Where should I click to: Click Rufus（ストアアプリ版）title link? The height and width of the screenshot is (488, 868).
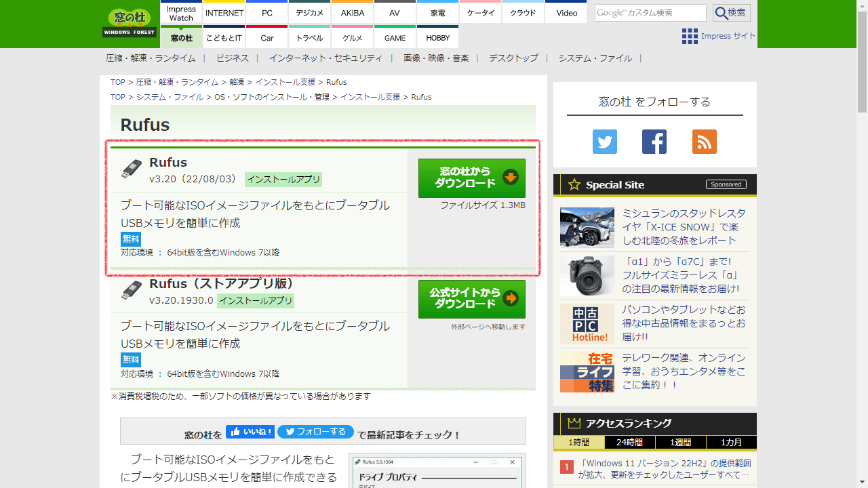click(x=222, y=283)
